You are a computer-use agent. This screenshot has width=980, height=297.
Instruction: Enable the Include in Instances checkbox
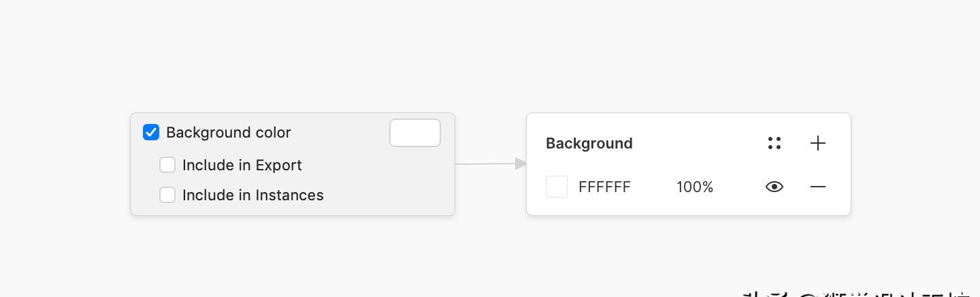pyautogui.click(x=167, y=195)
